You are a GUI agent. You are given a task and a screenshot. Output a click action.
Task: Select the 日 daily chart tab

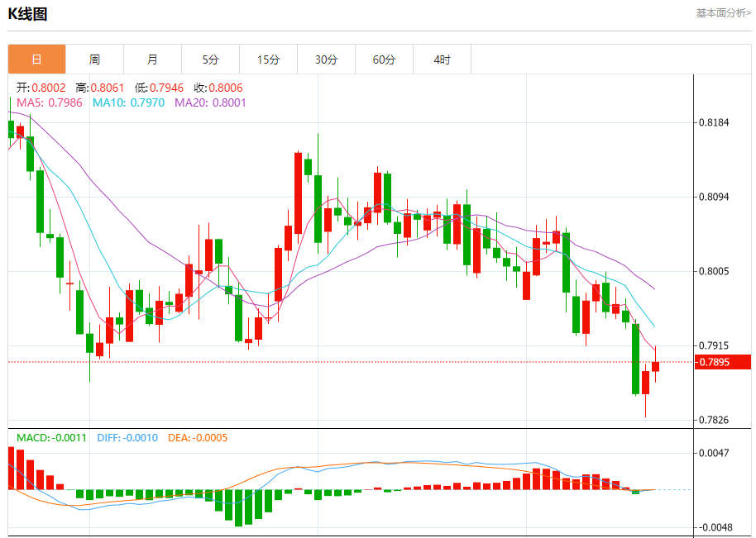click(36, 60)
